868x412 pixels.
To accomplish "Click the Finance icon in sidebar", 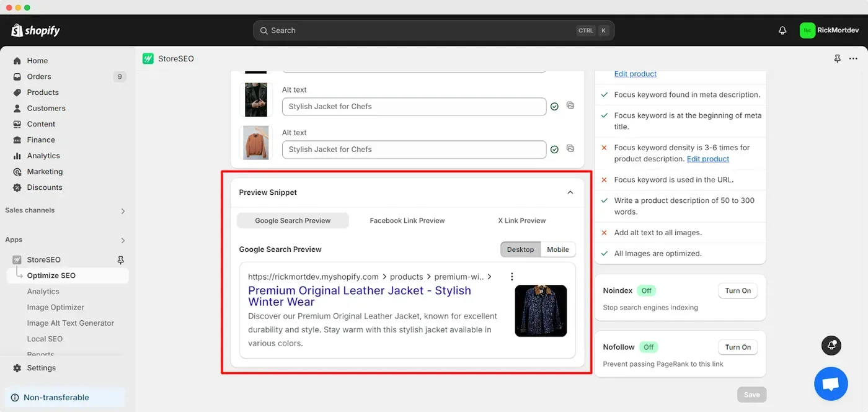I will click(17, 140).
